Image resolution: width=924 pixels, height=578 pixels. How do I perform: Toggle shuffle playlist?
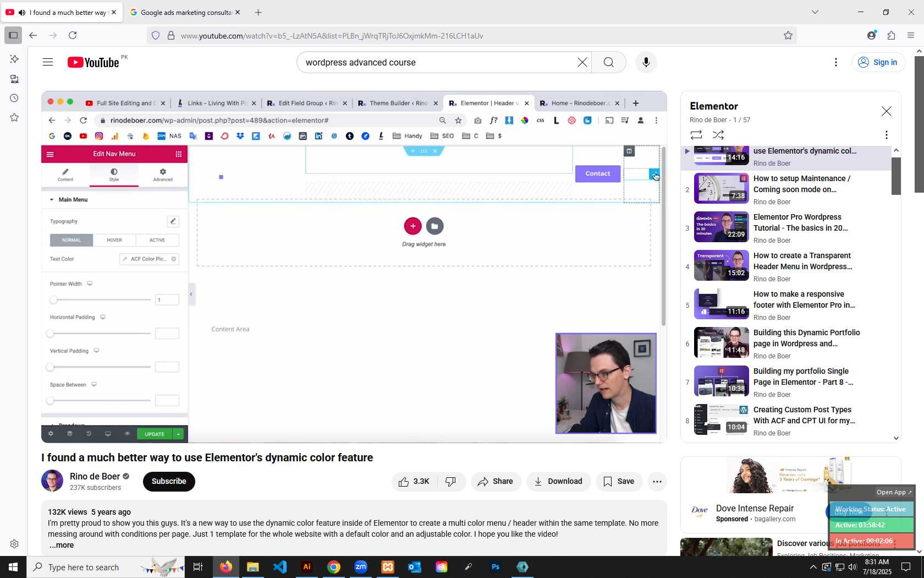(x=718, y=135)
